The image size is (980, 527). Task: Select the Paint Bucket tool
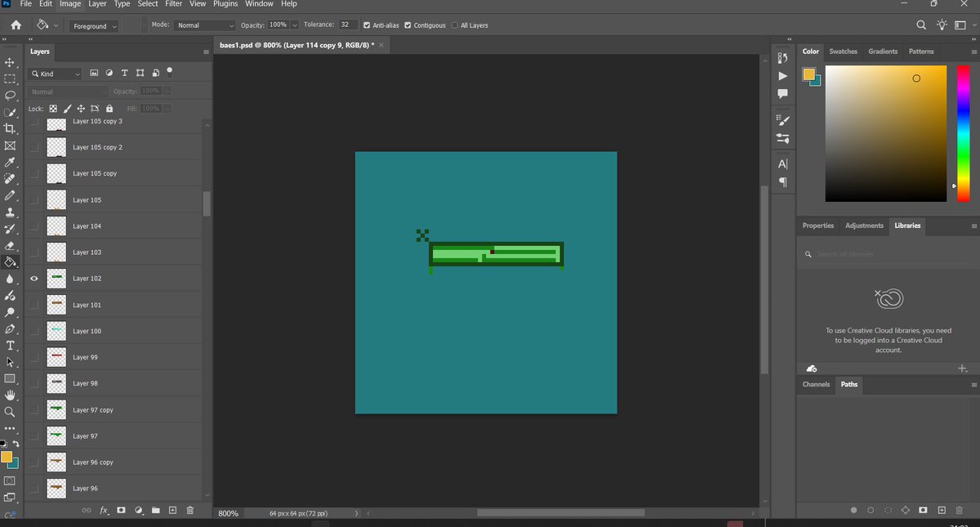click(x=10, y=262)
